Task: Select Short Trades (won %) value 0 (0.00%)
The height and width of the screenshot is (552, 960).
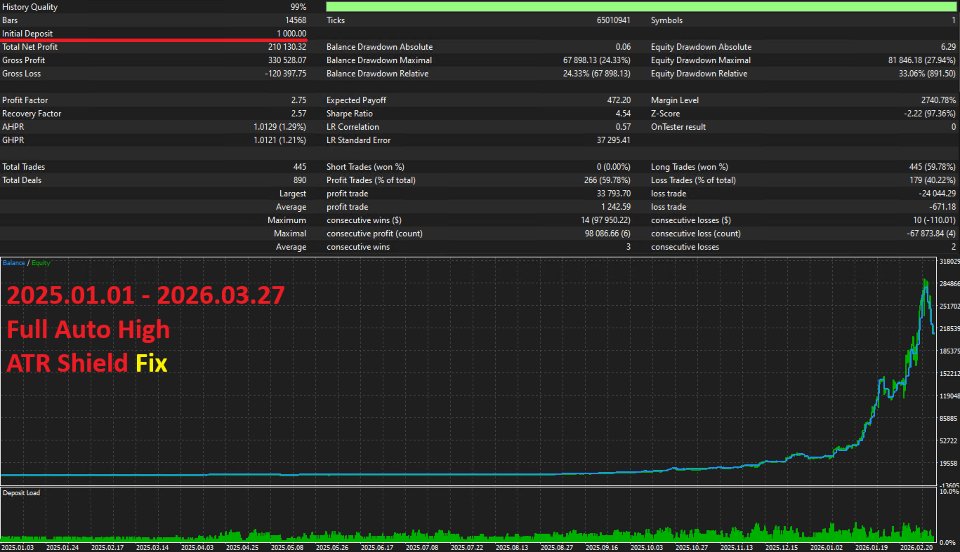Action: click(x=613, y=167)
